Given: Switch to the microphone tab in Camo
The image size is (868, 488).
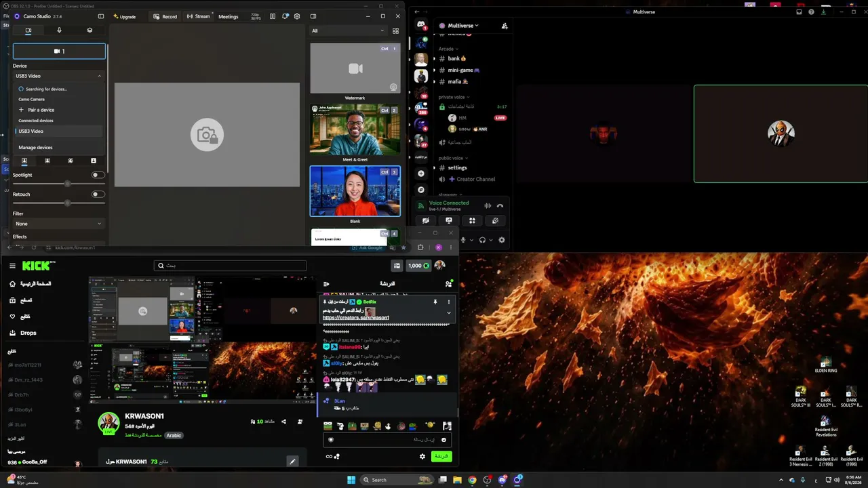Looking at the screenshot, I should click(59, 30).
